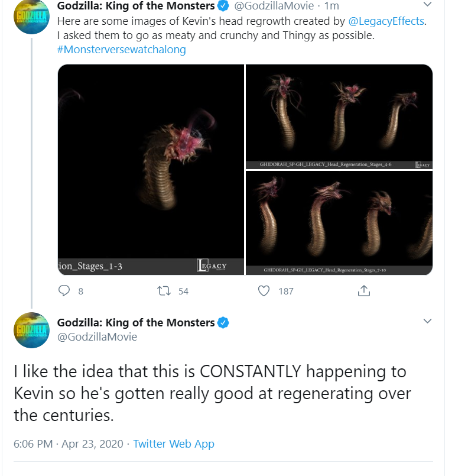Screen dimensions: 455x476
Task: Open the lower tweet's Godzilla profile avatar
Action: [31, 330]
